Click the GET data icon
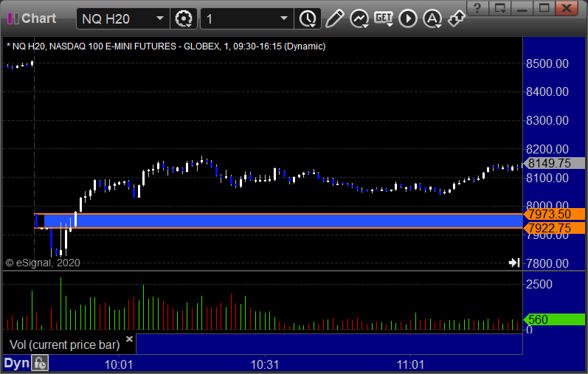Image resolution: width=588 pixels, height=374 pixels. (384, 18)
